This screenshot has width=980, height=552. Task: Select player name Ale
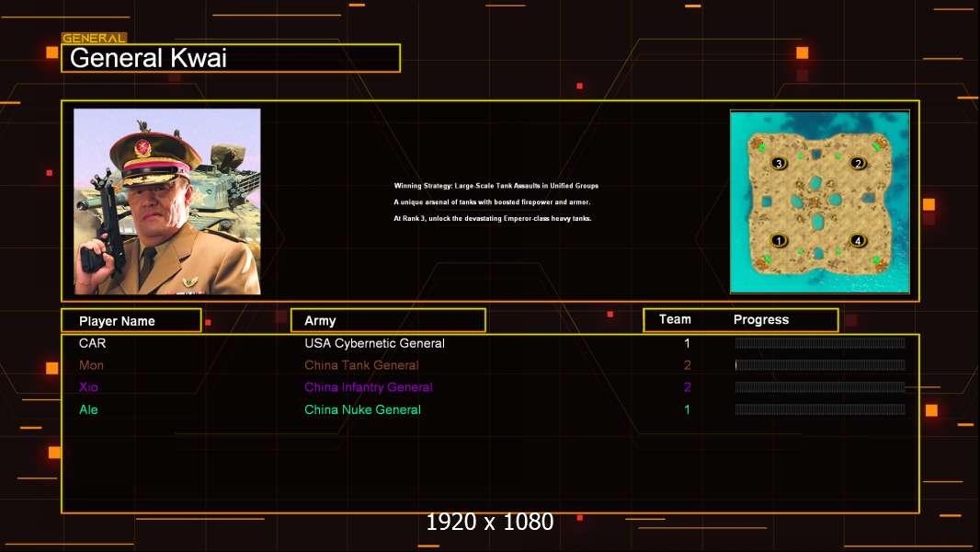pos(88,409)
